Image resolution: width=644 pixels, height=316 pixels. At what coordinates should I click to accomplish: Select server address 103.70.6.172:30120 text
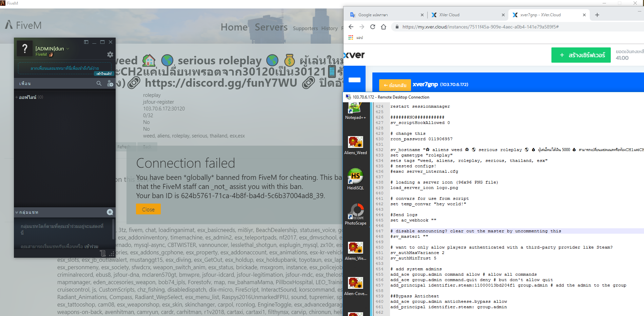[164, 109]
